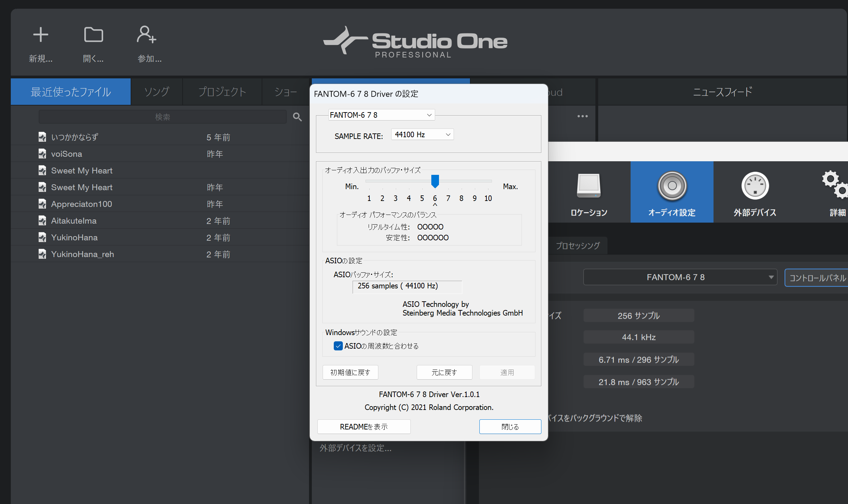This screenshot has height=504, width=848.
Task: Select the オーディオ設定 speaker icon
Action: [x=672, y=186]
